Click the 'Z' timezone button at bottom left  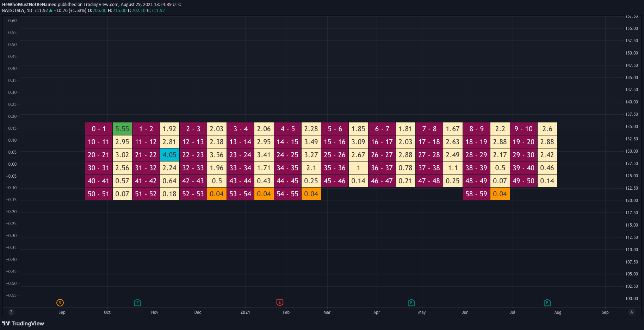(11, 312)
